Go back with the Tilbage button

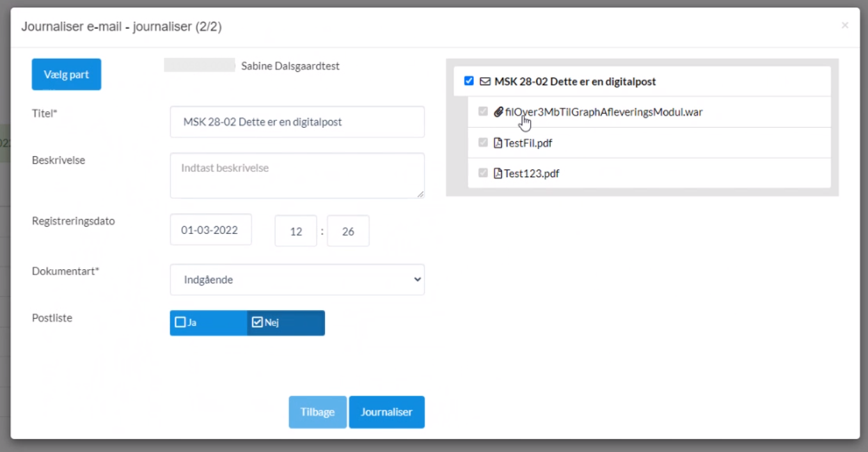tap(317, 412)
